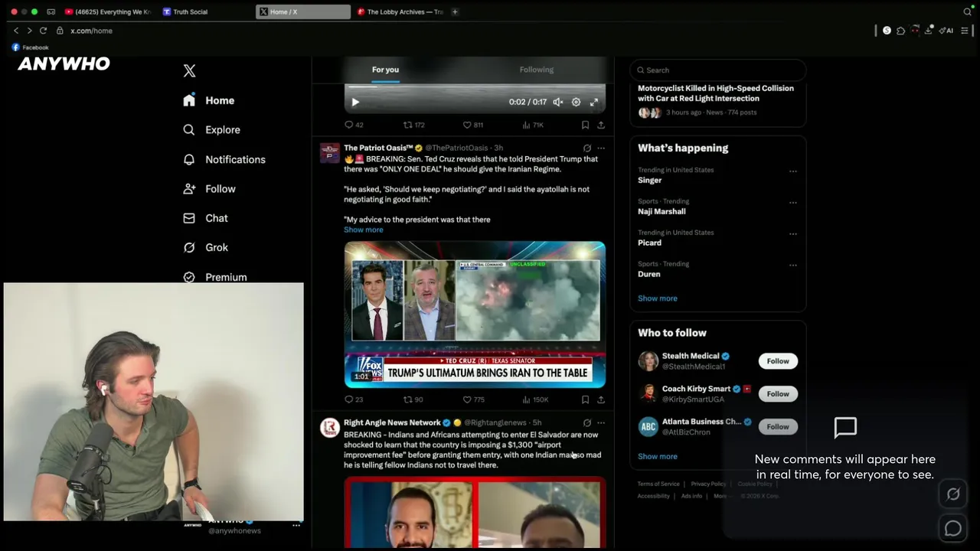Open Follow in the sidebar
Image resolution: width=980 pixels, height=551 pixels.
tap(209, 189)
